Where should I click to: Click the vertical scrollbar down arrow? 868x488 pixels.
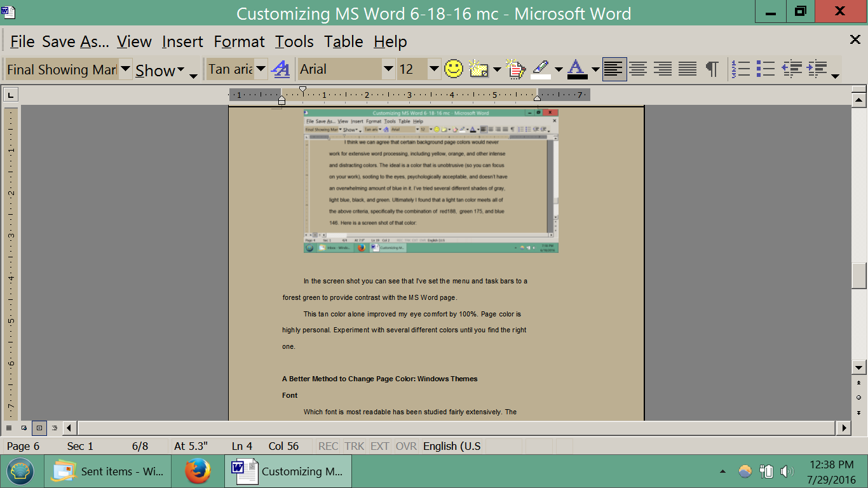click(x=859, y=367)
